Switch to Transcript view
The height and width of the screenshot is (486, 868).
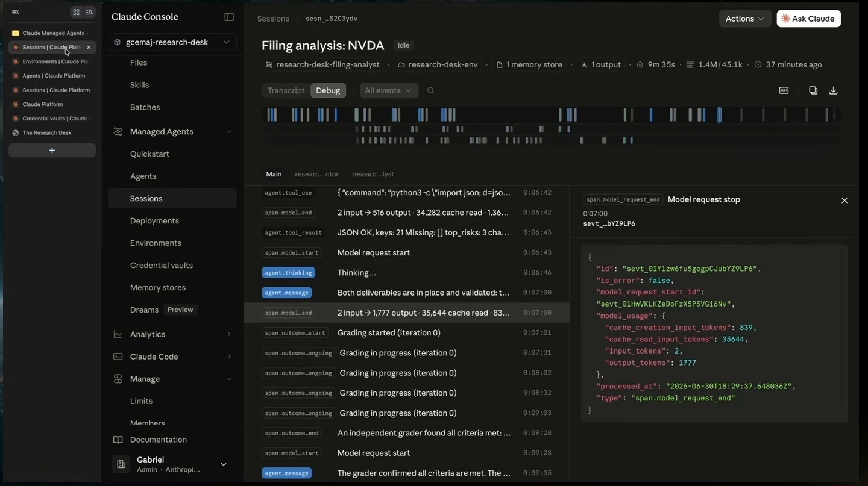(286, 90)
